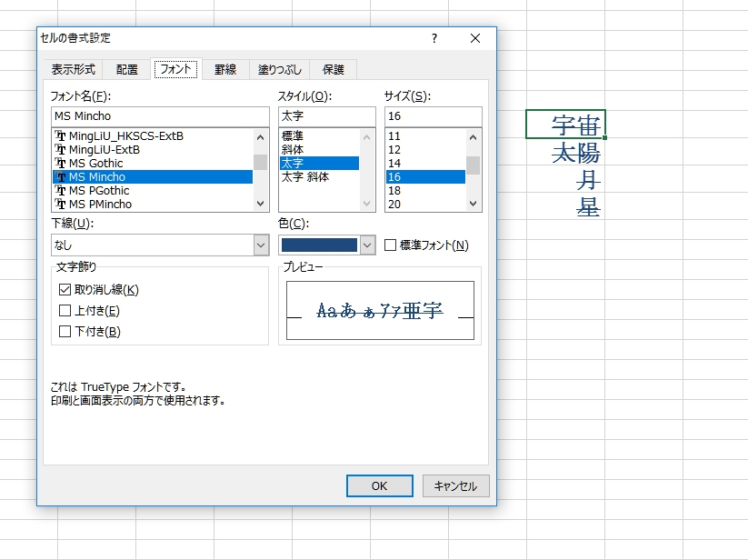Open the 下線 underline dropdown

pos(260,245)
